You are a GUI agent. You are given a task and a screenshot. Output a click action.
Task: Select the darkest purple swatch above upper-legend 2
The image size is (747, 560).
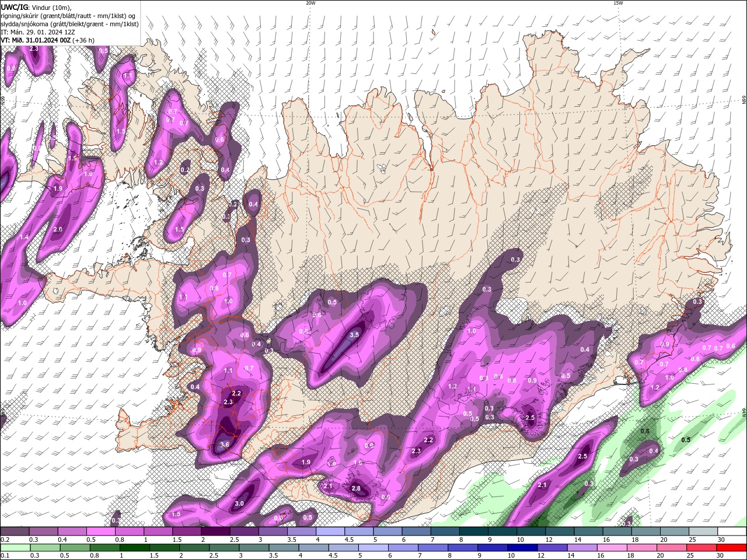[x=215, y=531]
